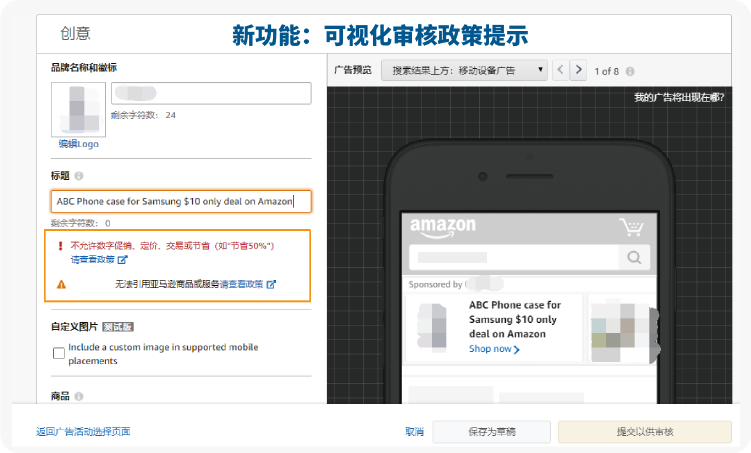
Task: Click ad headline text in phone preview
Action: pyautogui.click(x=515, y=319)
